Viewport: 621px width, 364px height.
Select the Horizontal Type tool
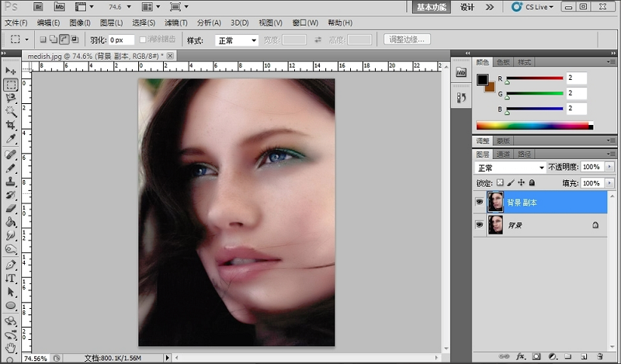click(x=11, y=278)
